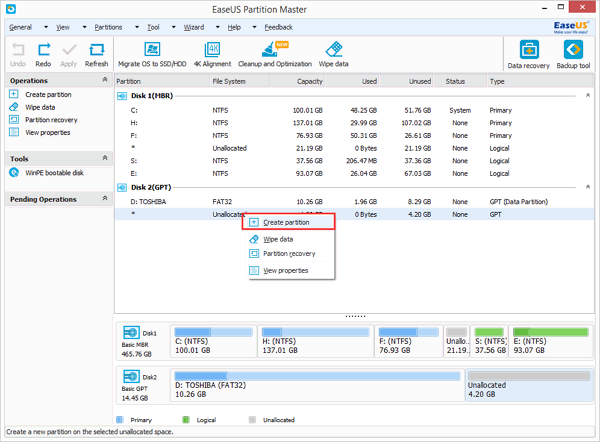
Task: Click the Status column header
Action: click(461, 81)
